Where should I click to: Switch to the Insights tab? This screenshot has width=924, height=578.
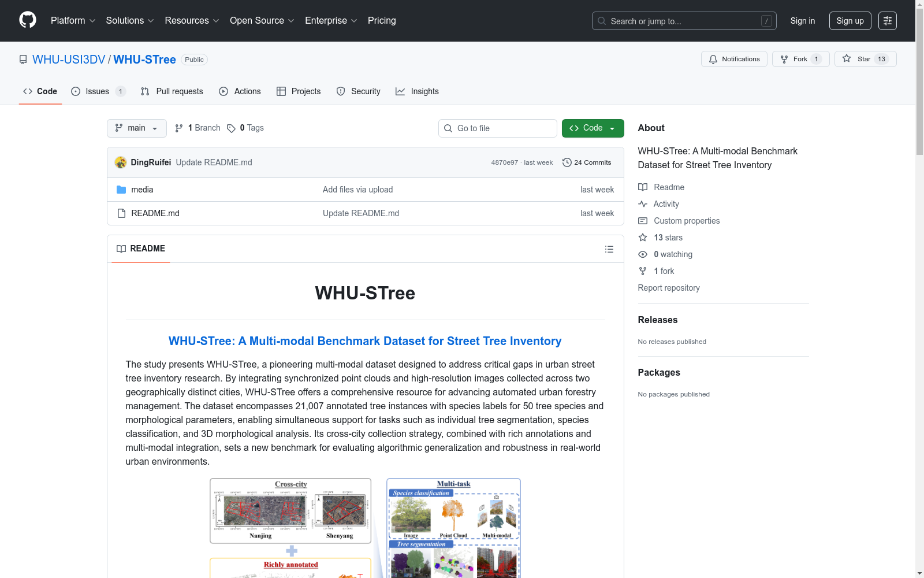[418, 91]
